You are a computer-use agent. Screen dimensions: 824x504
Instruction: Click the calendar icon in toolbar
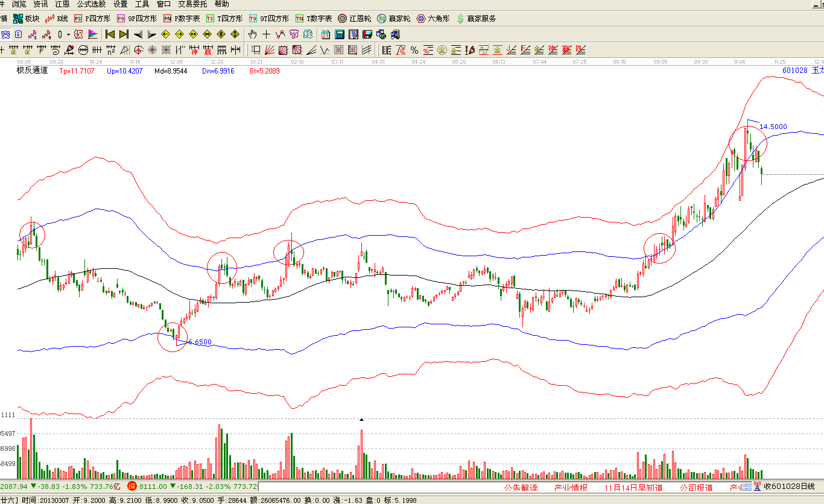point(326,34)
